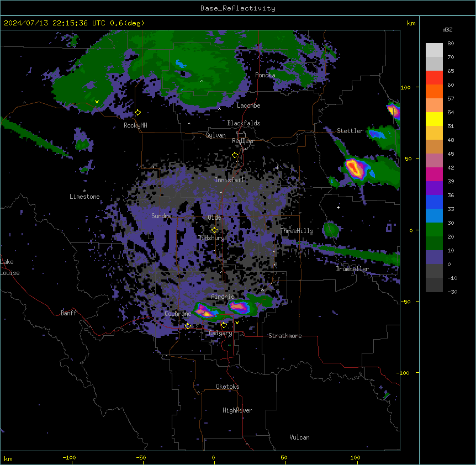Select the Innisfail label
Viewport: 476px width, 465px height.
point(230,180)
